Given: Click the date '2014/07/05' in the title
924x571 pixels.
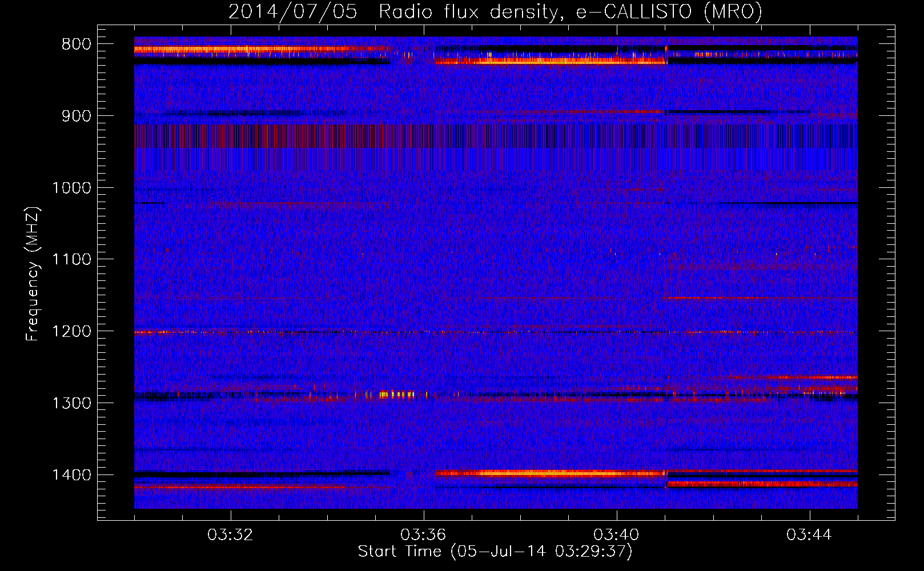Looking at the screenshot, I should [293, 11].
